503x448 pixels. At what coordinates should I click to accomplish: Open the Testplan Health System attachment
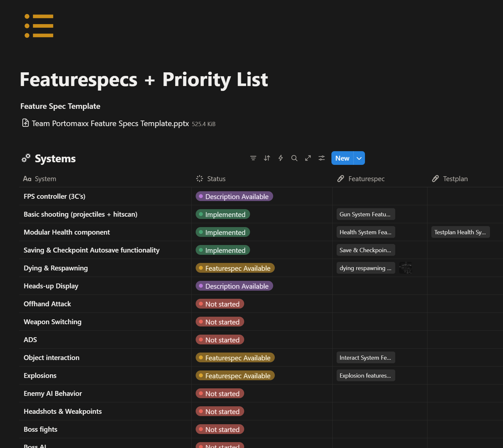click(x=460, y=232)
